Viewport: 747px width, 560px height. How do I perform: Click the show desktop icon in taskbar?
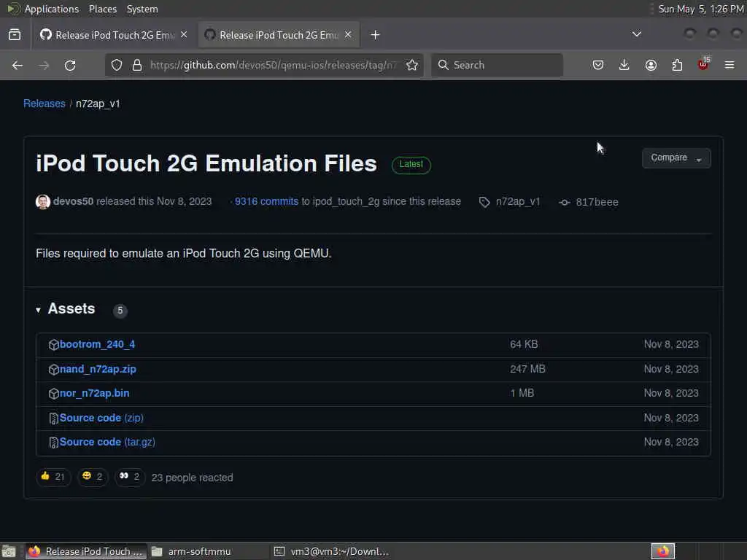(9, 551)
